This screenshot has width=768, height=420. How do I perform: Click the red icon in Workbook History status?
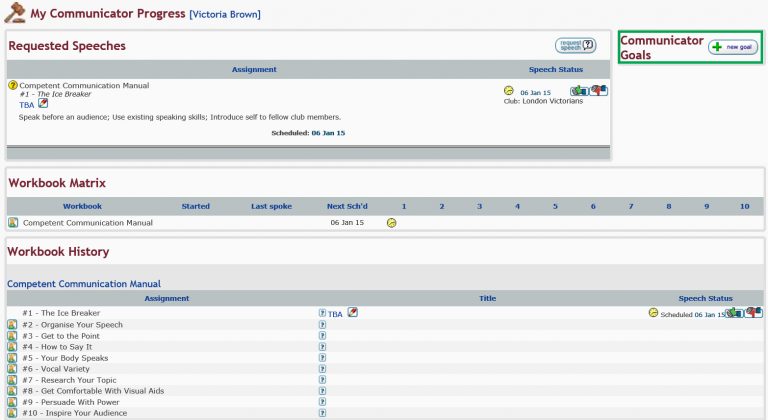point(754,313)
